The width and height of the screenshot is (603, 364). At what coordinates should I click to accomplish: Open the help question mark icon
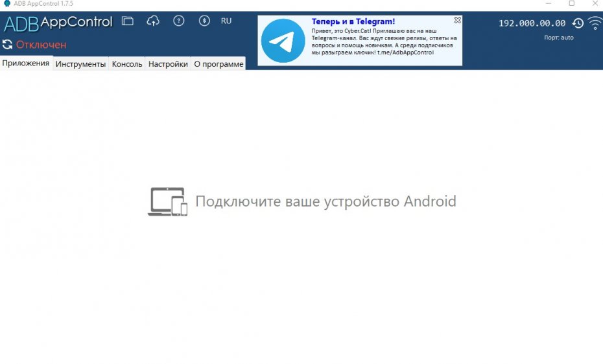[179, 21]
